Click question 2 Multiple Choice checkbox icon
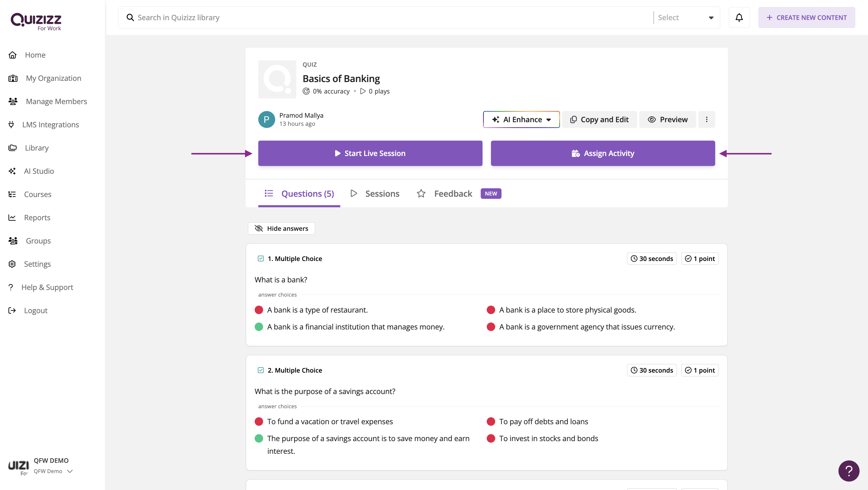Image resolution: width=868 pixels, height=490 pixels. (260, 370)
